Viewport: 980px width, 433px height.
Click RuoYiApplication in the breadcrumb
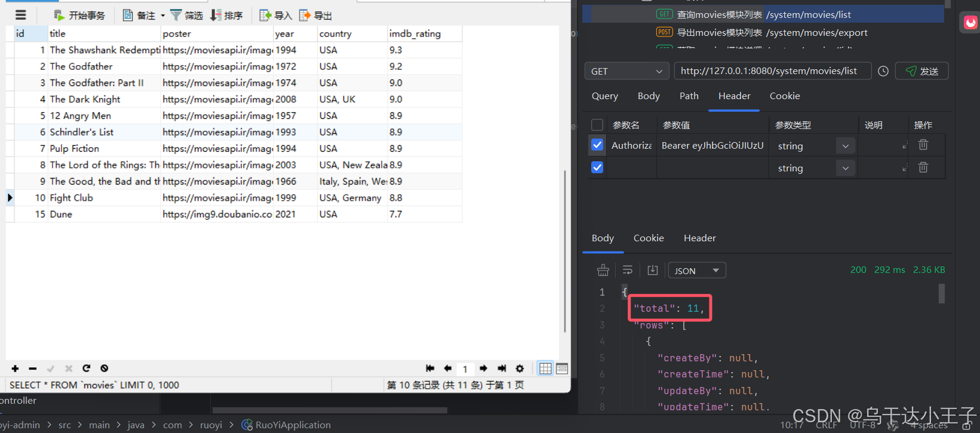[286, 425]
